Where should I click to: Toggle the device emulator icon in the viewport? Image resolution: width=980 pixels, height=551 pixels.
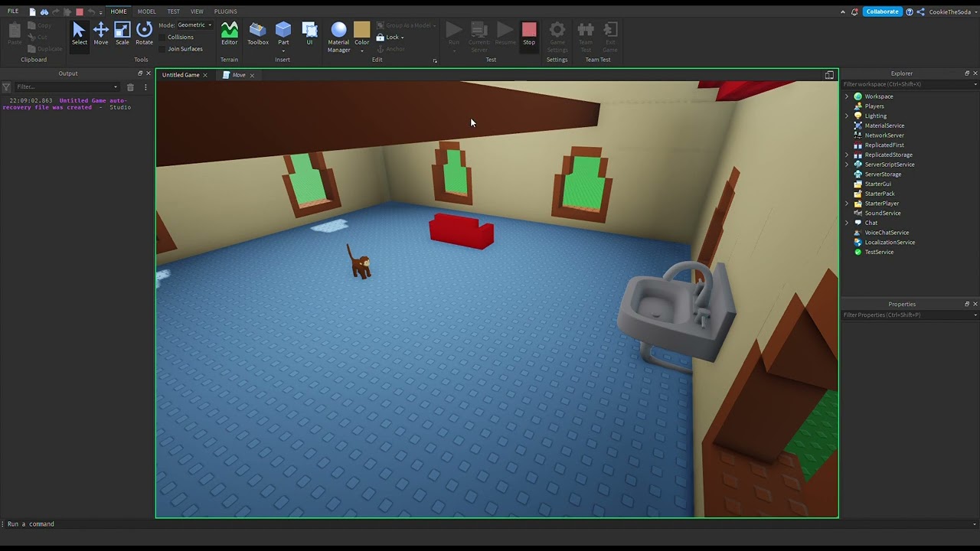[829, 75]
